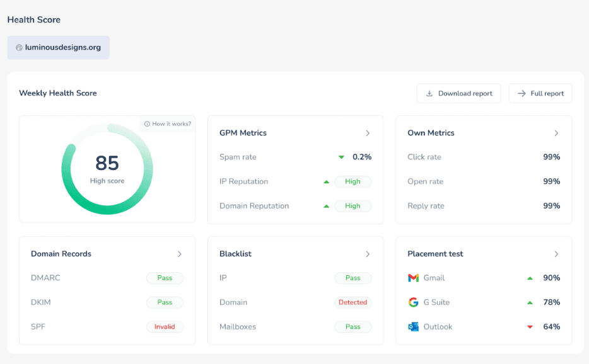
Task: Click the globe icon beside luminousdesigns.org
Action: click(19, 47)
